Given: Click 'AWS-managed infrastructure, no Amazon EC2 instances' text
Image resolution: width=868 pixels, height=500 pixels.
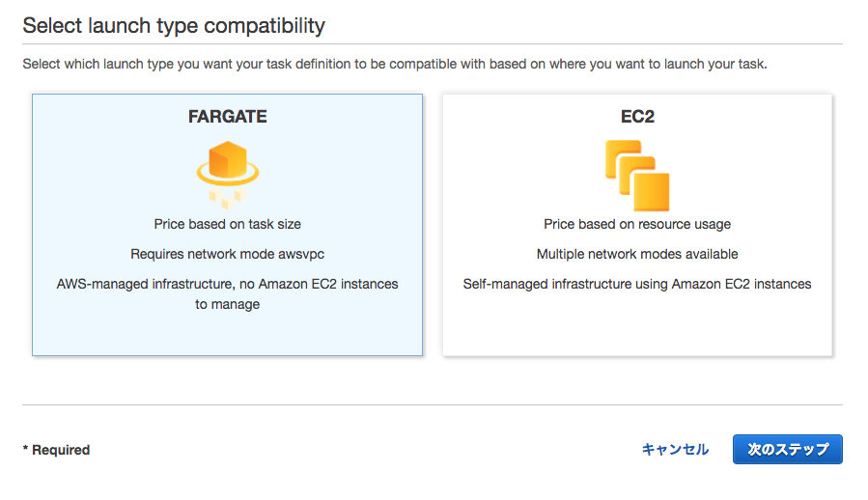Looking at the screenshot, I should [228, 284].
